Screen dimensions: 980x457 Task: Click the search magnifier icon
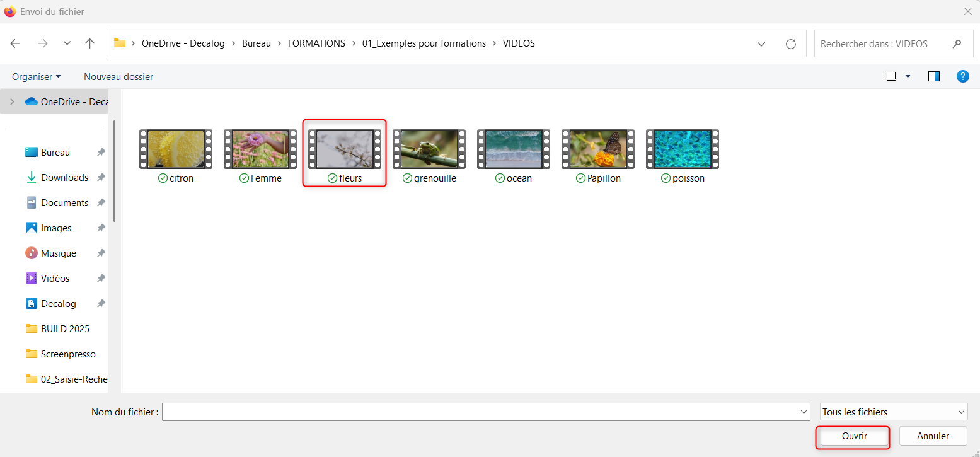(x=957, y=44)
